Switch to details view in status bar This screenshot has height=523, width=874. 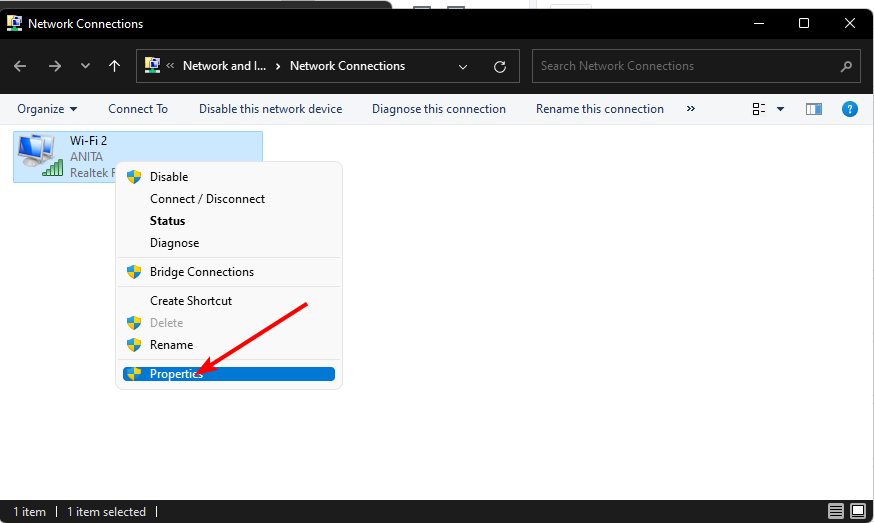[835, 512]
